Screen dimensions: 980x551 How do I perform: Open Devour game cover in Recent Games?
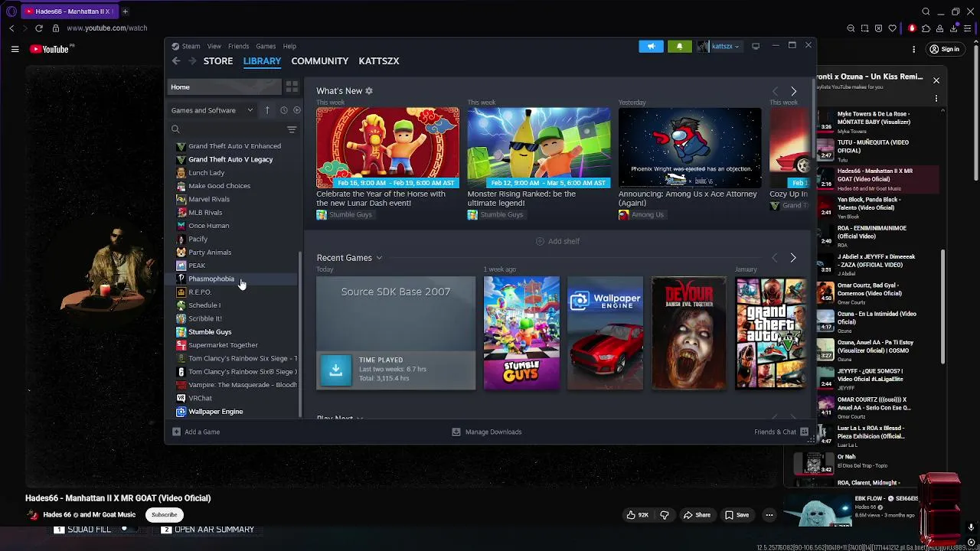click(x=689, y=333)
